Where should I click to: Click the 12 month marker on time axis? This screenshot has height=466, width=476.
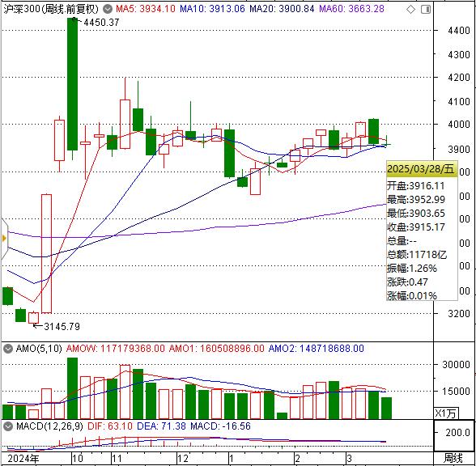coord(183,459)
